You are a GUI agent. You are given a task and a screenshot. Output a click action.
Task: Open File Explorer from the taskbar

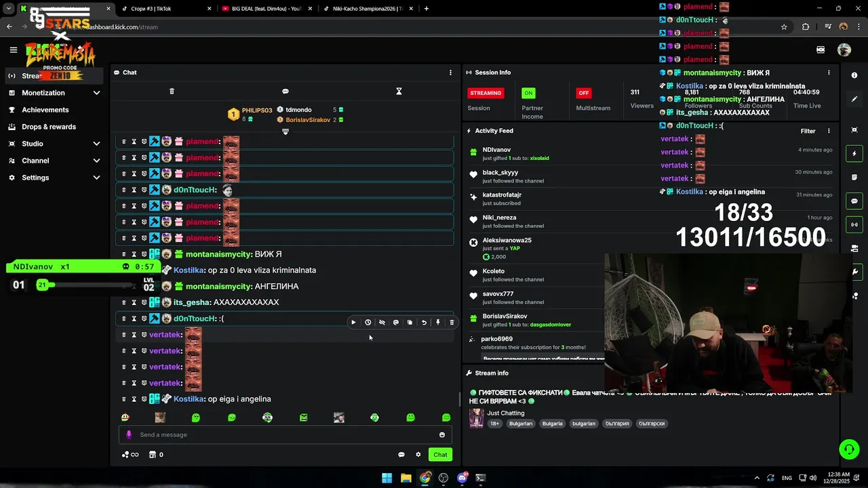pyautogui.click(x=406, y=478)
